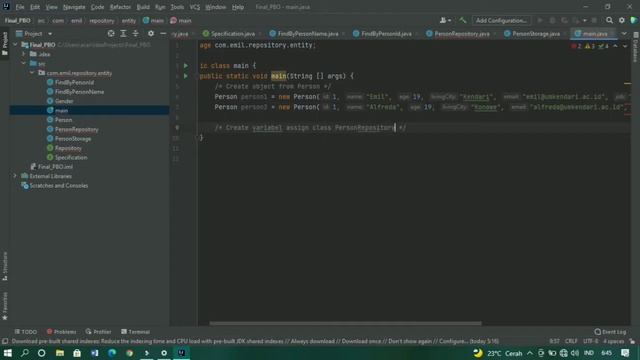Click Collapse All in Project panel

tap(136, 33)
